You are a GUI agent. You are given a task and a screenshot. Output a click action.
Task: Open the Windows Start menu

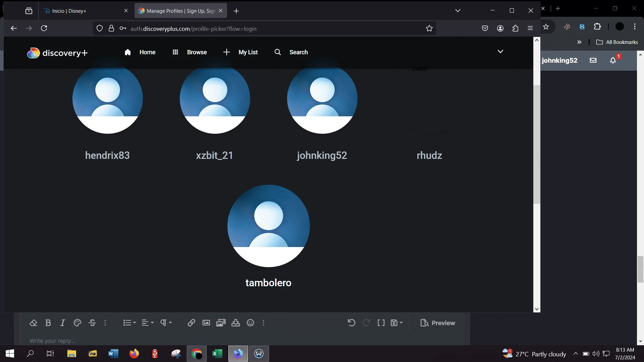pos(10,354)
